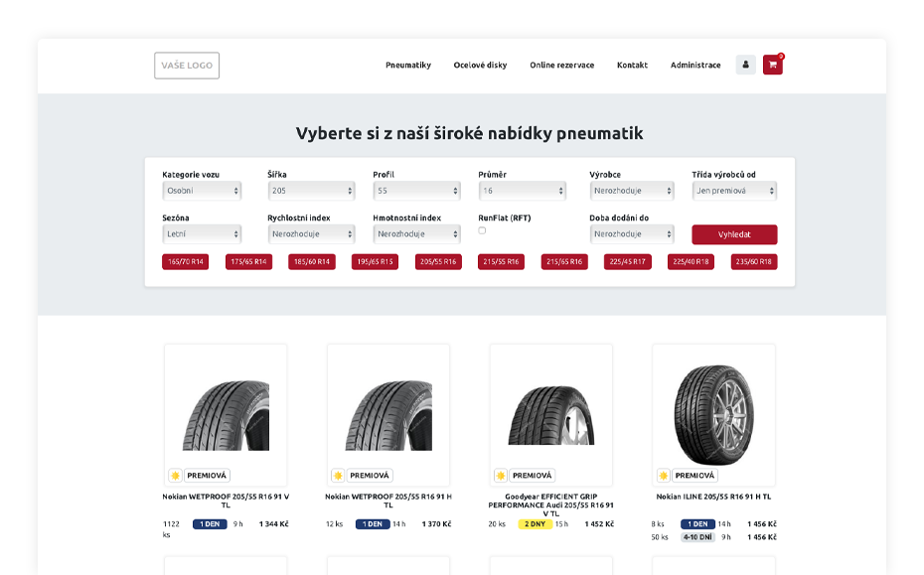Open the red shopping cart icon
The height and width of the screenshot is (575, 924).
tap(772, 66)
